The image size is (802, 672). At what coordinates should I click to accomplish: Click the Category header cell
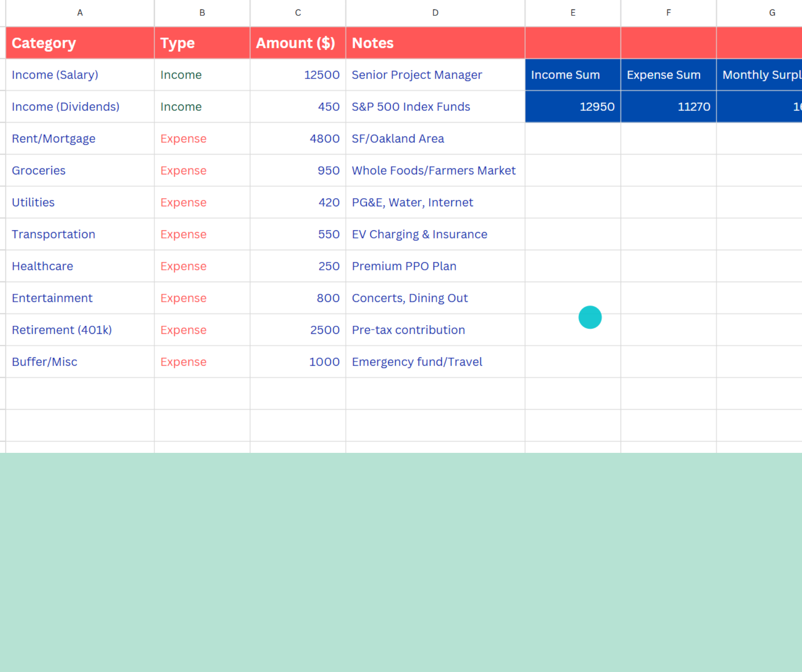80,43
